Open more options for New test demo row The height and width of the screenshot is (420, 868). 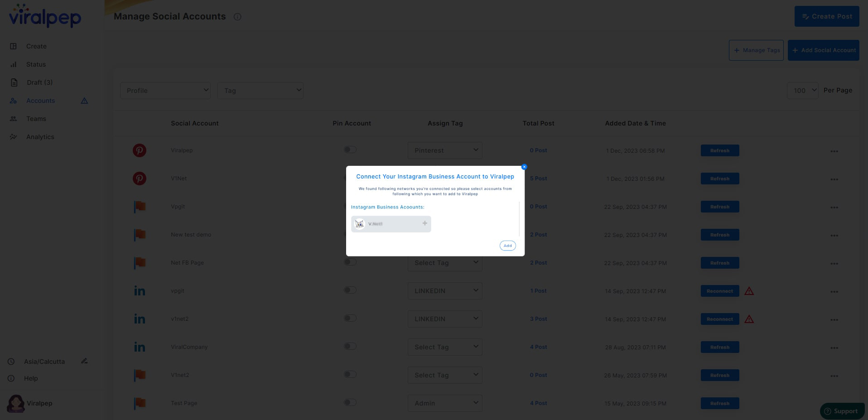[834, 236]
